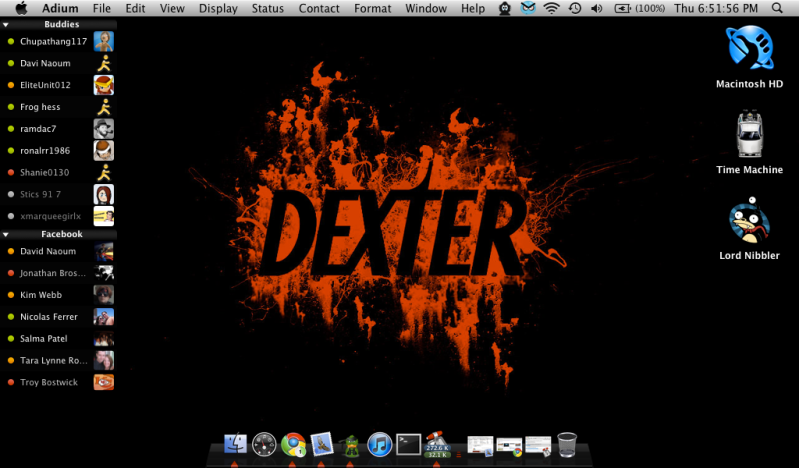
Task: Click the green Adium duck in the Dock
Action: (351, 445)
